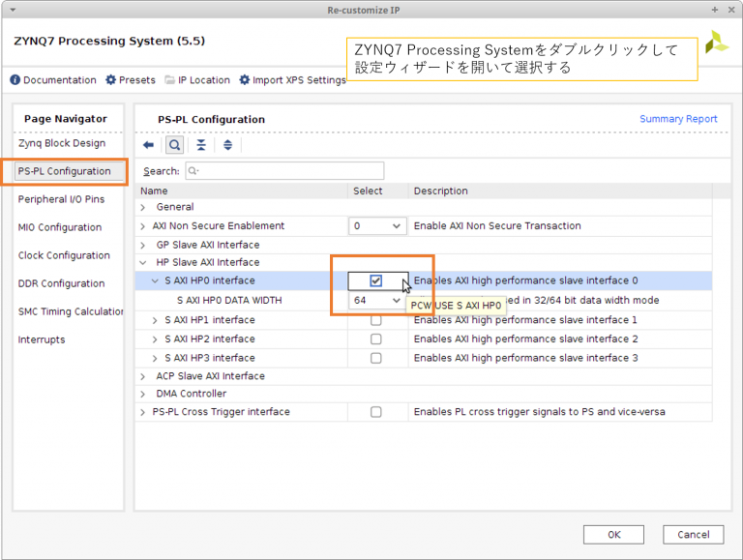The height and width of the screenshot is (560, 743).
Task: Click the Search input field
Action: pos(283,171)
